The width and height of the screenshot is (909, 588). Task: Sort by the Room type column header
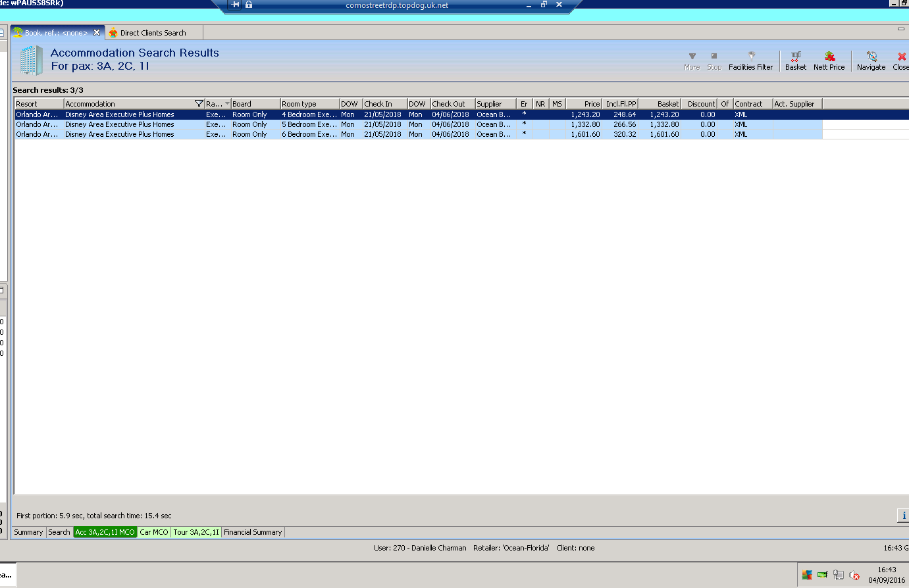[x=310, y=104]
